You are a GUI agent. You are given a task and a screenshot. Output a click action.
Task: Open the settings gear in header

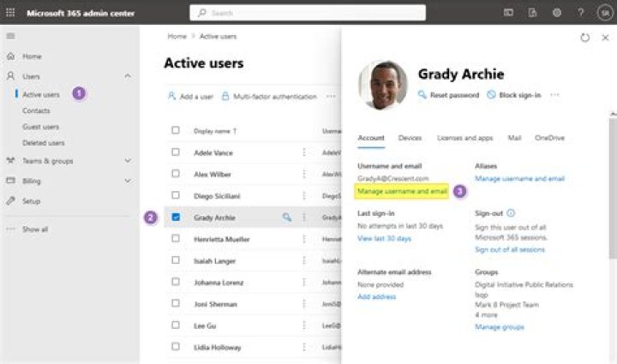click(x=556, y=13)
